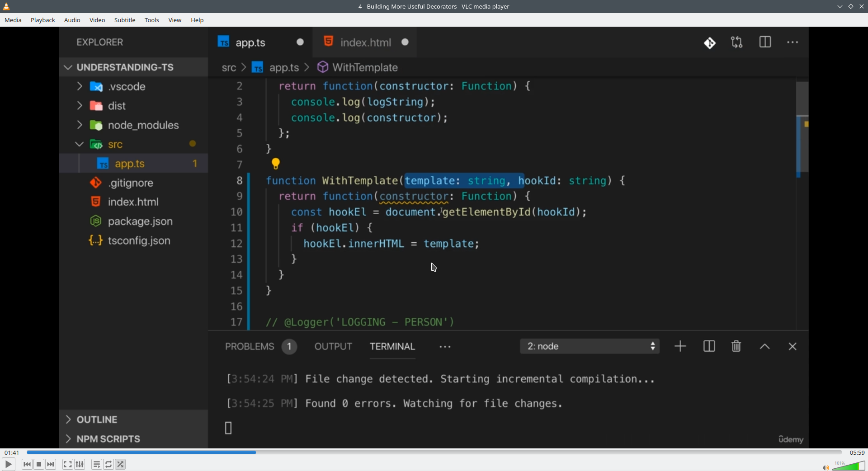Click the elapsed time 01:41 label
This screenshot has width=868, height=471.
[x=12, y=452]
